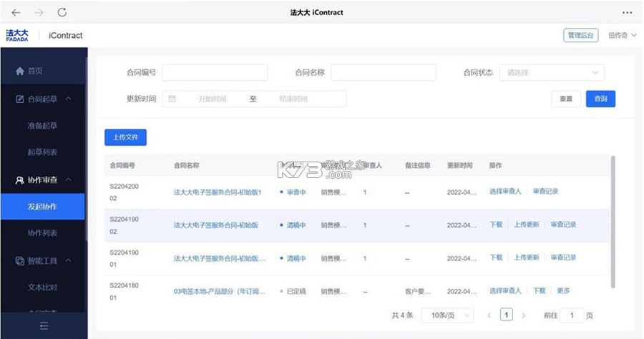
Task: Open the 10条/页 page size dropdown
Action: 447,315
